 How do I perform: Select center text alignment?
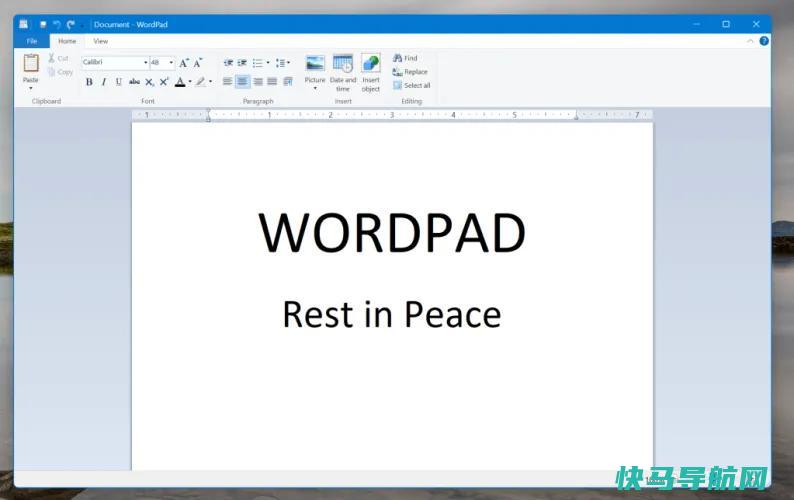(x=243, y=82)
